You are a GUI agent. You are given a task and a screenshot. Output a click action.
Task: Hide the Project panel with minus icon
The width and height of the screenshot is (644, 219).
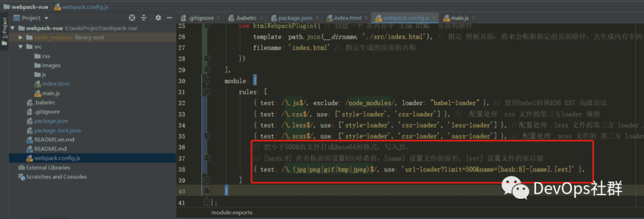click(x=169, y=18)
